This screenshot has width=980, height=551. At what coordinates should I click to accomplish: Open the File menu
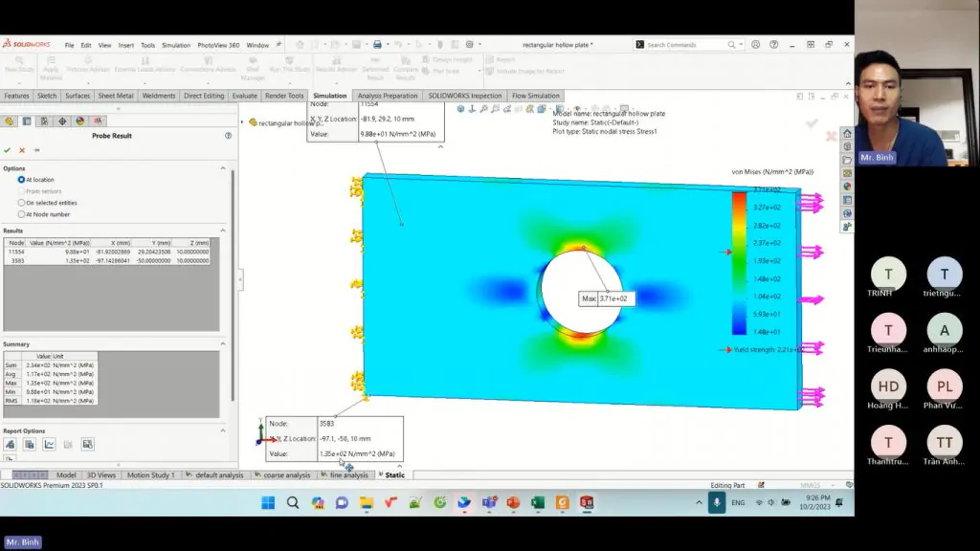[x=69, y=45]
